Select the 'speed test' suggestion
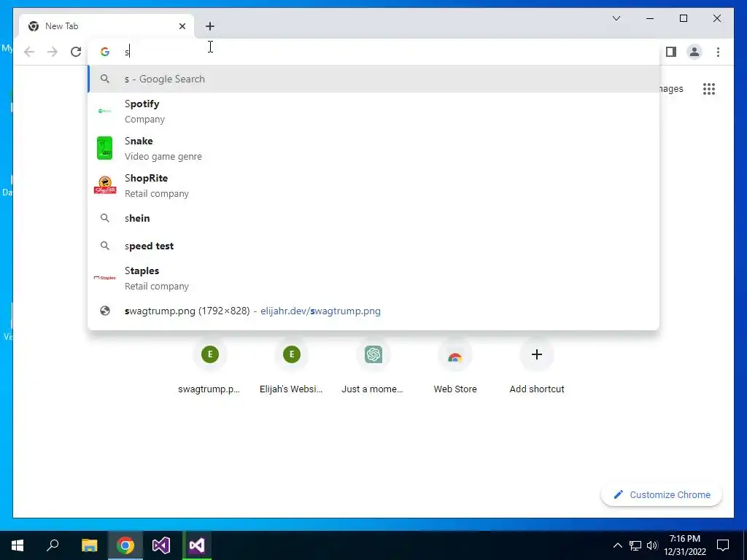 tap(374, 246)
